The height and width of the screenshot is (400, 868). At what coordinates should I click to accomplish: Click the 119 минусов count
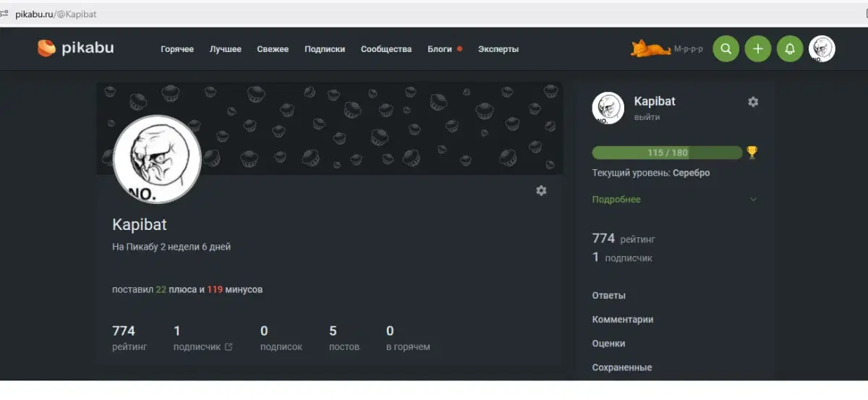click(x=235, y=289)
